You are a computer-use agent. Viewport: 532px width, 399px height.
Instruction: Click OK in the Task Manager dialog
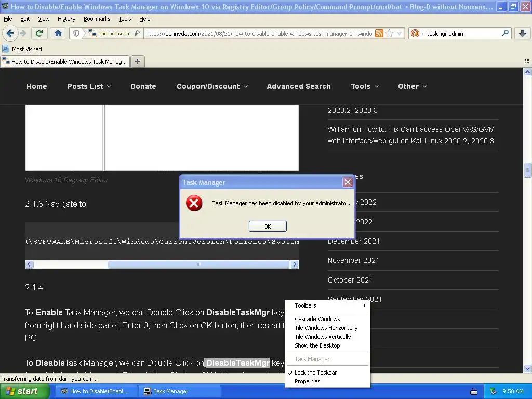point(268,227)
